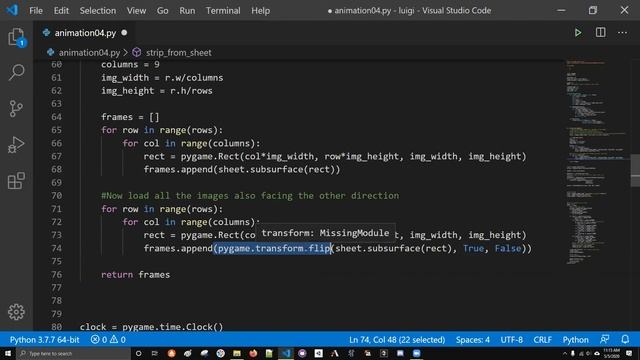
Task: Open Windows Action Center notifications
Action: point(629,353)
